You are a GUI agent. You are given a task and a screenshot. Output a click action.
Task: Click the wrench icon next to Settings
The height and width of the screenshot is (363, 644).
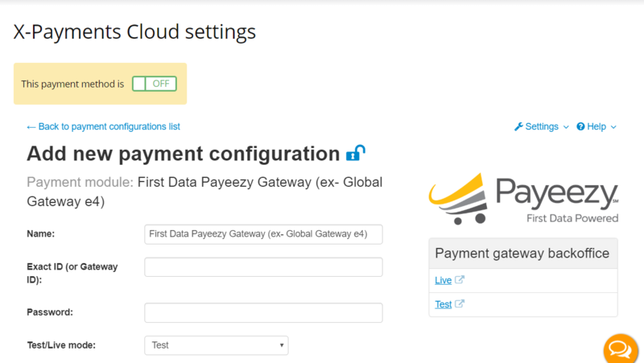[518, 126]
